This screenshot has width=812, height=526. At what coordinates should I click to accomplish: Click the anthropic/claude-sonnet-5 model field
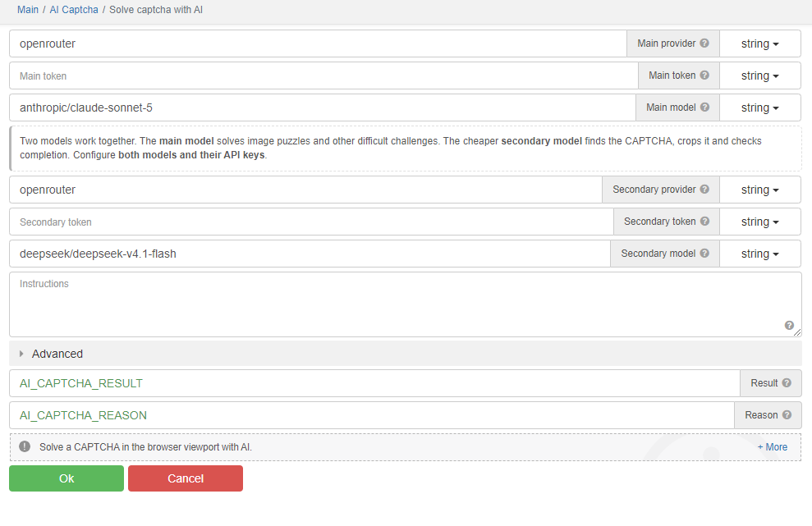pos(323,108)
